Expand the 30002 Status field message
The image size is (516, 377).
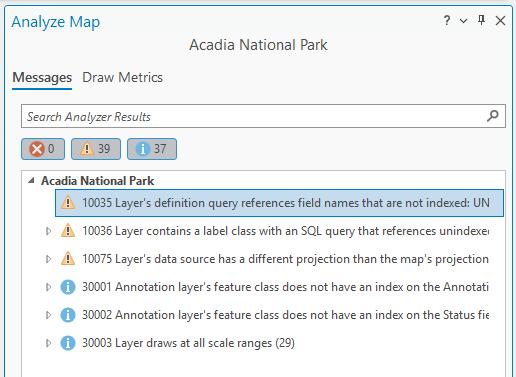point(48,315)
